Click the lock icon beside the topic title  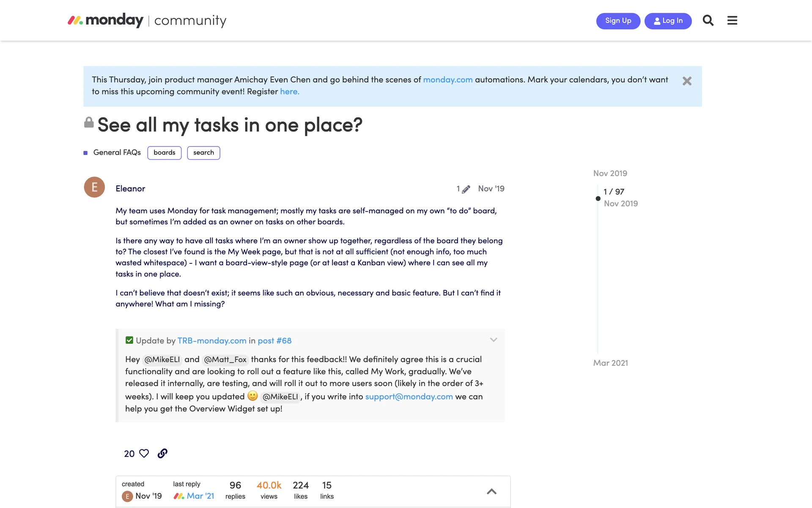tap(89, 121)
